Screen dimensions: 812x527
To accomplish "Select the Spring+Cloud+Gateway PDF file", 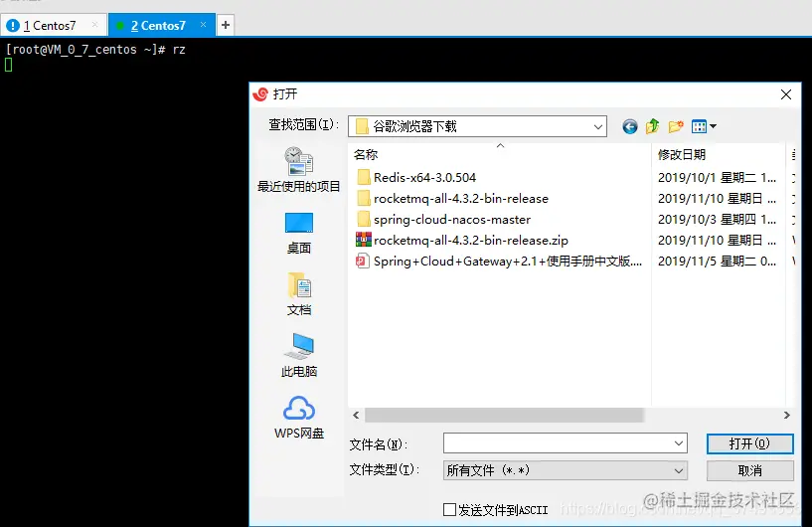I will (499, 262).
